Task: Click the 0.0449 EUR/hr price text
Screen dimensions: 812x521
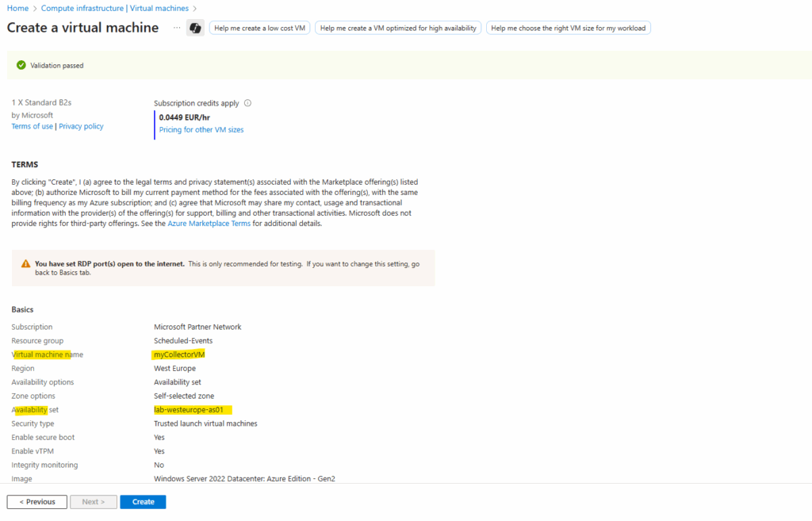Action: pos(184,117)
